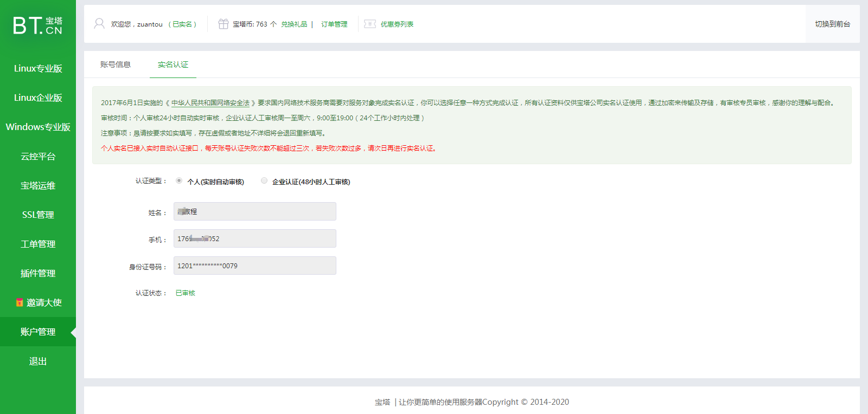The image size is (868, 414).
Task: Select 企业认证(48小时人工审核) radio button
Action: tap(264, 181)
